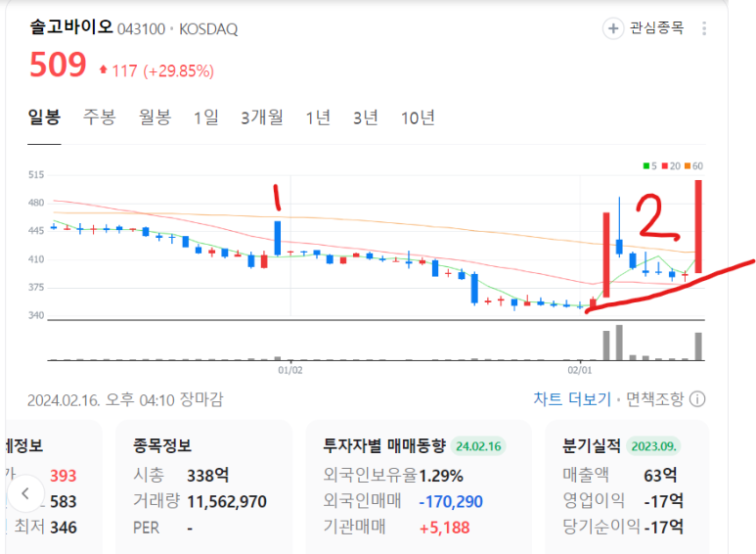Screen dimensions: 756x554
Task: Click the red 20-day moving average legend
Action: [x=671, y=166]
